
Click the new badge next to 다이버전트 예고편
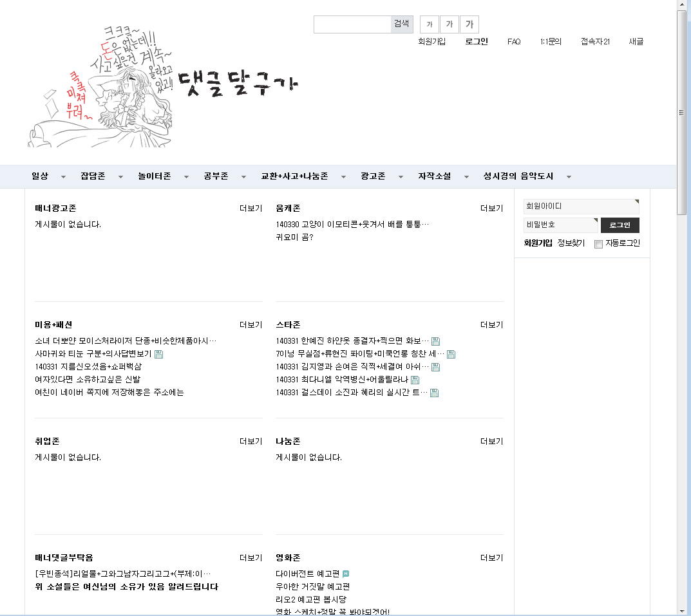[x=346, y=574]
